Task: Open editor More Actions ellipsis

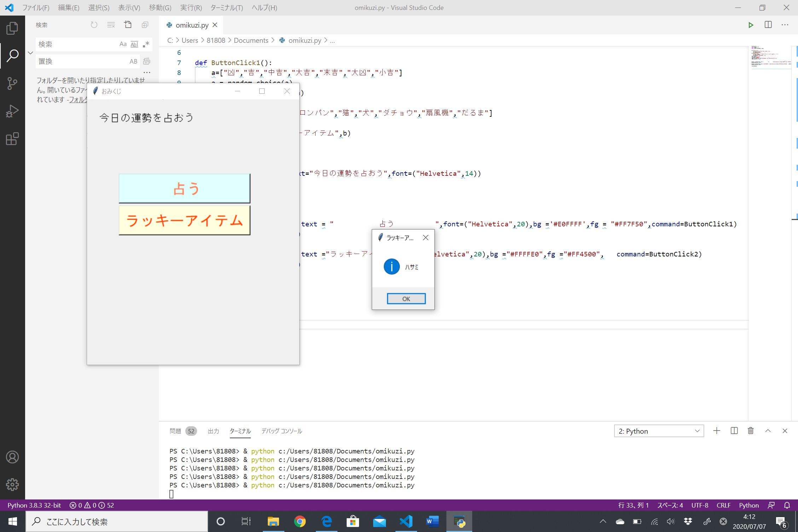Action: tap(785, 25)
